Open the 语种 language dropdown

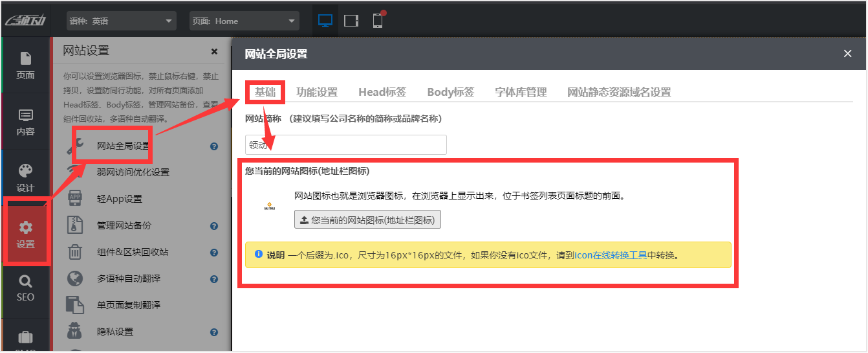[x=122, y=21]
